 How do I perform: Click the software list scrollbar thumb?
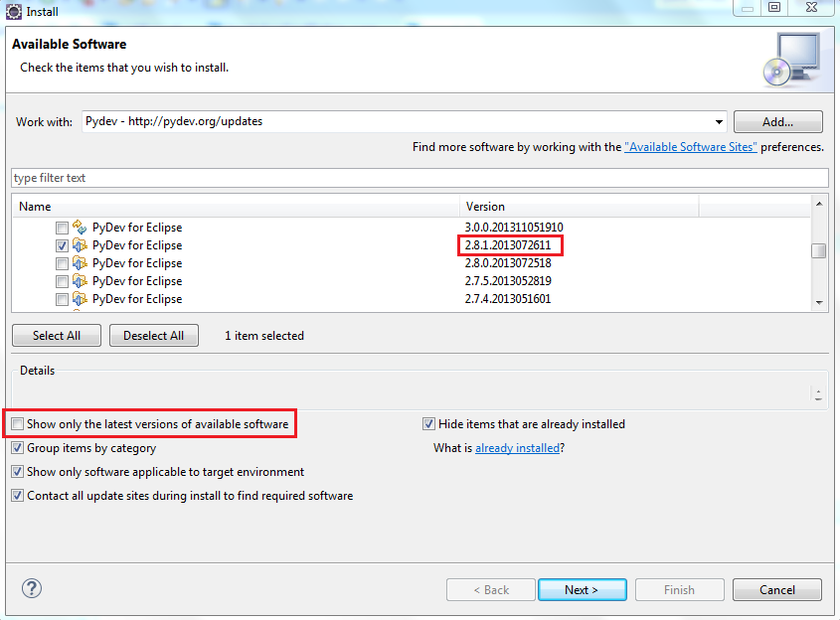(x=818, y=250)
